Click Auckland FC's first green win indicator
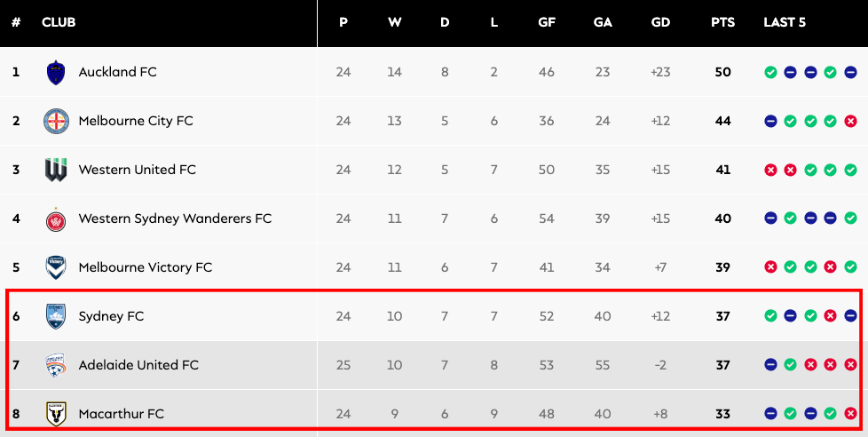868x437 pixels. click(x=770, y=72)
